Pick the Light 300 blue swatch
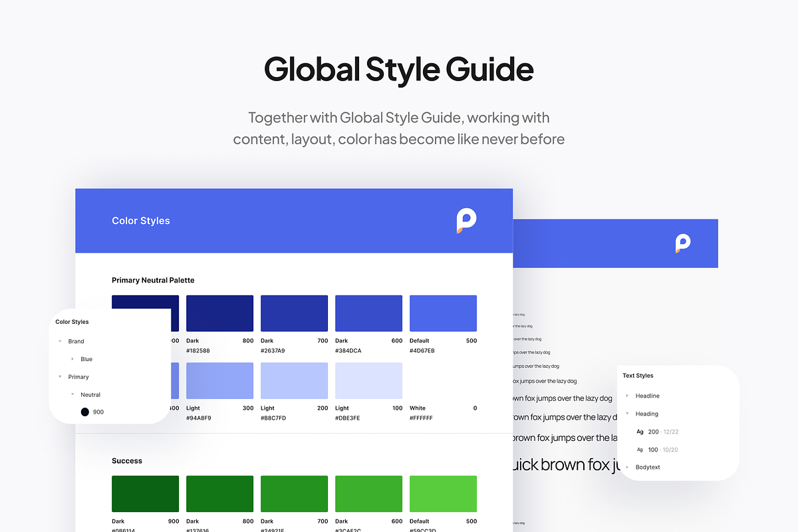798x532 pixels. pyautogui.click(x=219, y=380)
